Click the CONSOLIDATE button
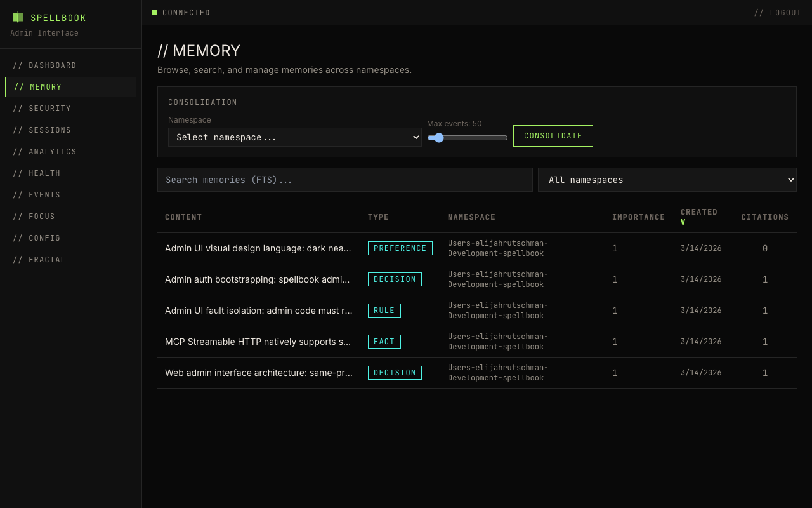 click(x=553, y=136)
